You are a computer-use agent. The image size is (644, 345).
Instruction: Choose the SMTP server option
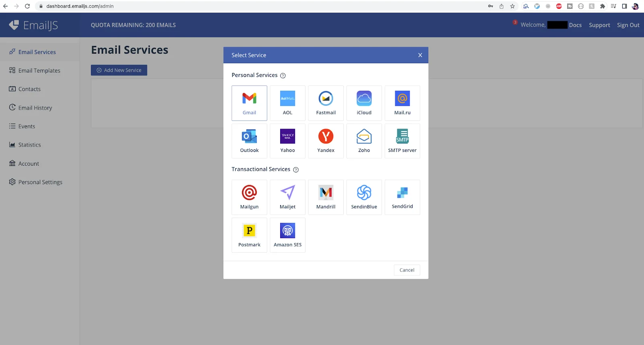pyautogui.click(x=402, y=141)
